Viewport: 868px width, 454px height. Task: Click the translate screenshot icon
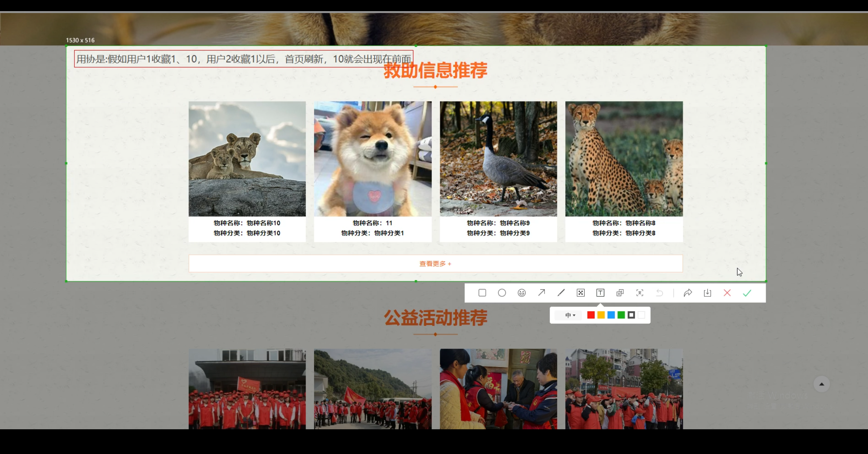(x=620, y=293)
